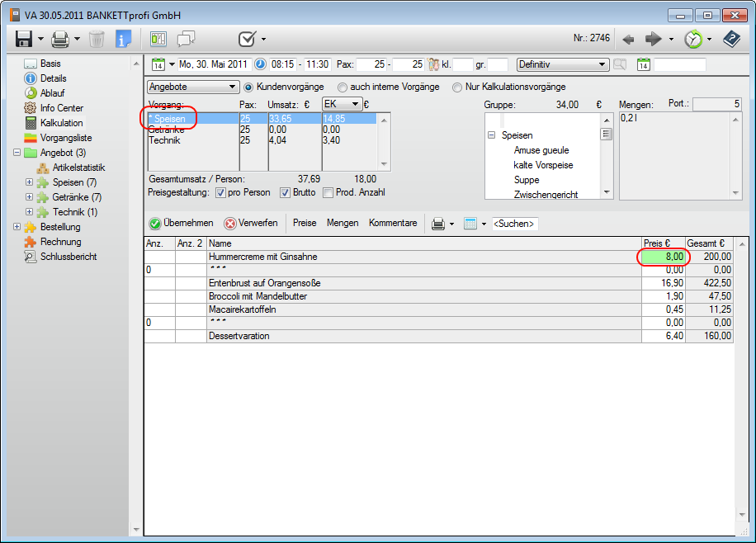The height and width of the screenshot is (543, 756).
Task: Click the blue info icon in toolbar
Action: click(124, 39)
